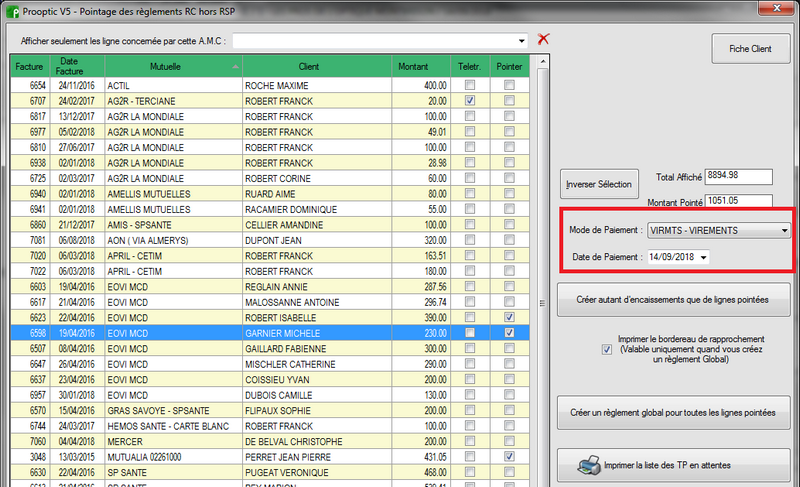
Task: Select ACTIL mutuelle cell
Action: coord(173,85)
